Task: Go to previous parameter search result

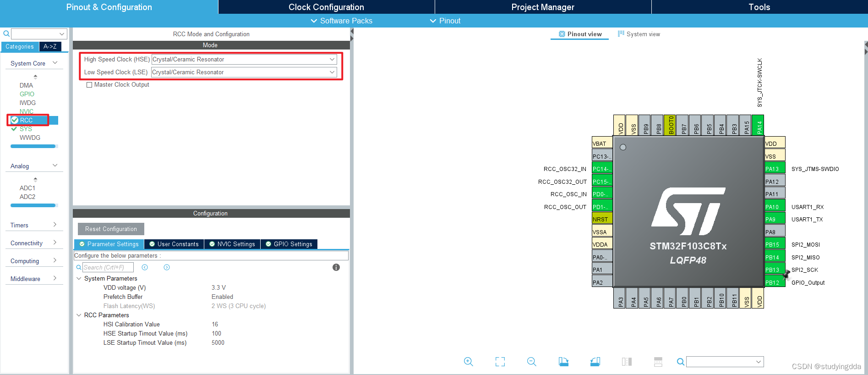Action: tap(145, 267)
